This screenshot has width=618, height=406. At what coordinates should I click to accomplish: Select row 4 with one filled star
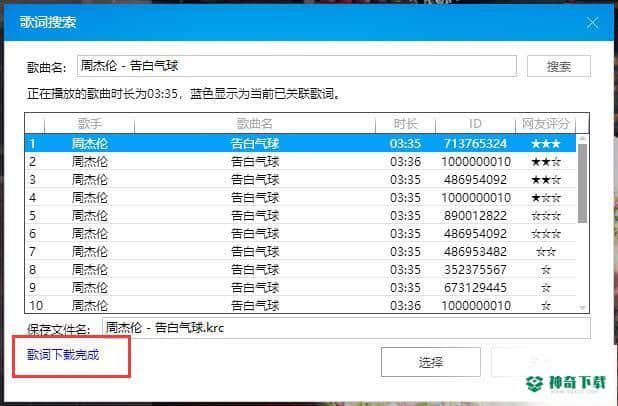coord(300,197)
